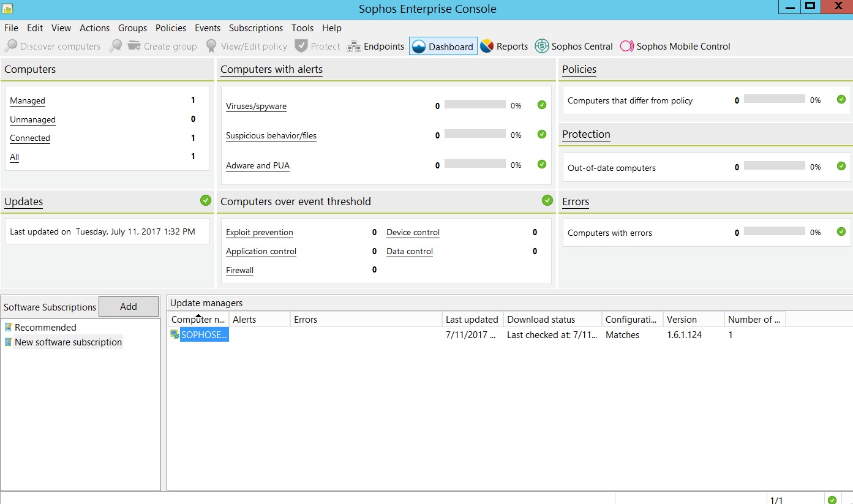Switch to Endpoints view

click(x=375, y=47)
